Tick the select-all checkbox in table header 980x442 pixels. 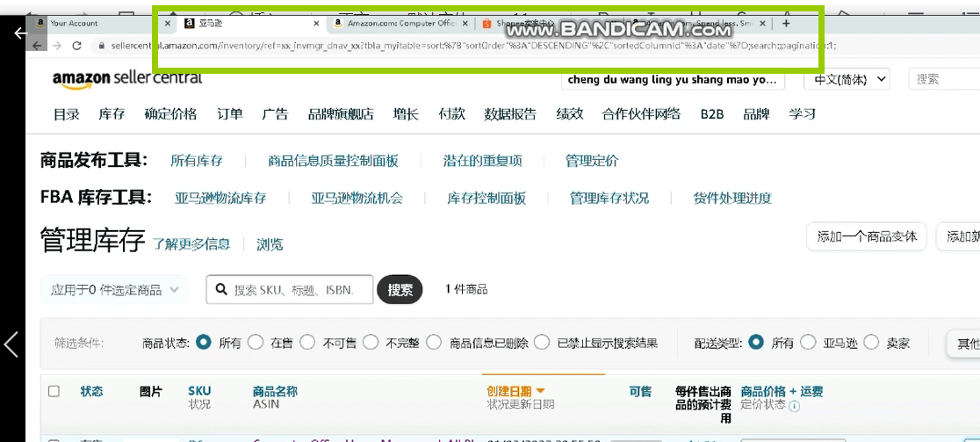(54, 391)
